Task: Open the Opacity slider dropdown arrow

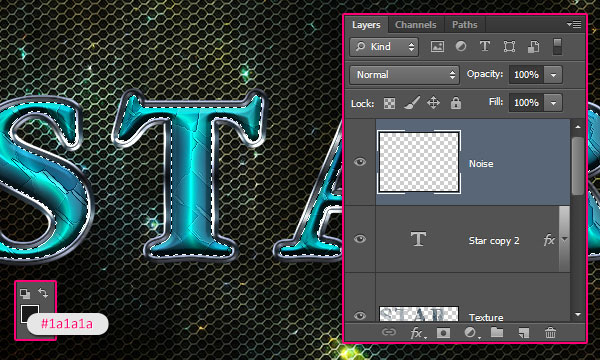Action: (553, 75)
